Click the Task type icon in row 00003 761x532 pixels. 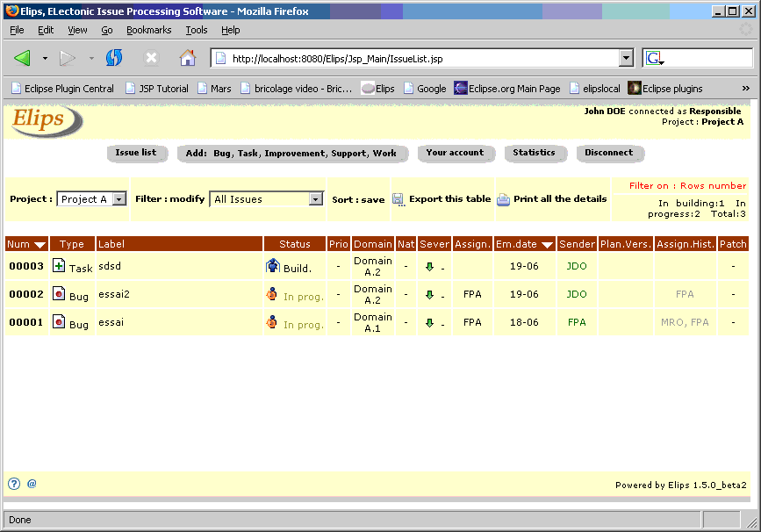[59, 266]
